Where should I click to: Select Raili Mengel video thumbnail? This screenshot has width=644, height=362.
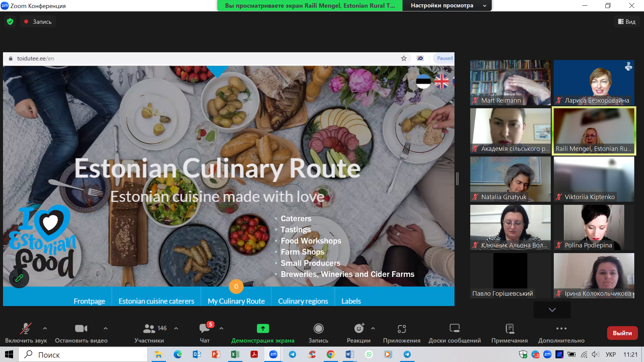pos(594,131)
